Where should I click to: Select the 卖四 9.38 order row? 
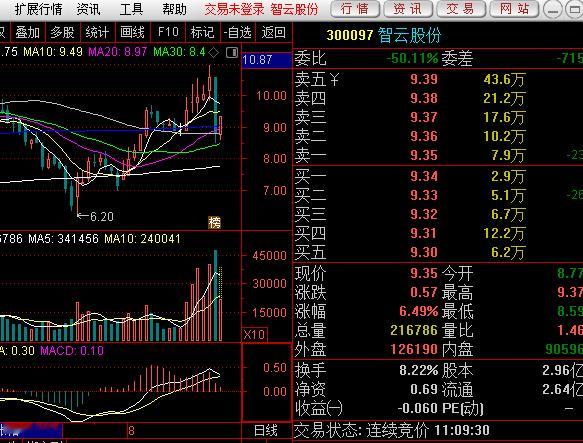click(x=438, y=98)
